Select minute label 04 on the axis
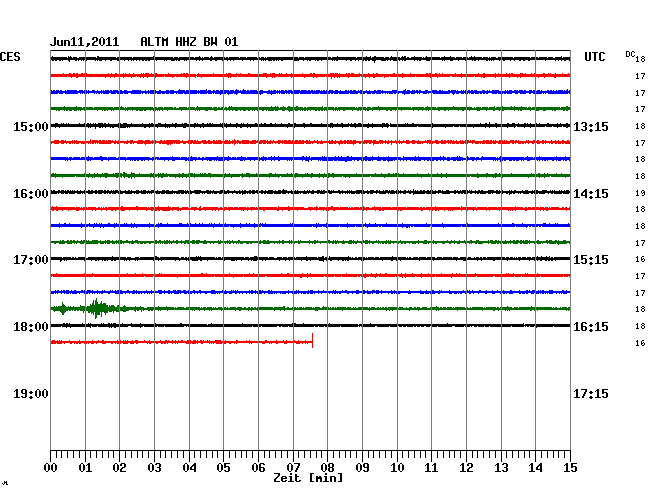The image size is (650, 494). tap(189, 468)
